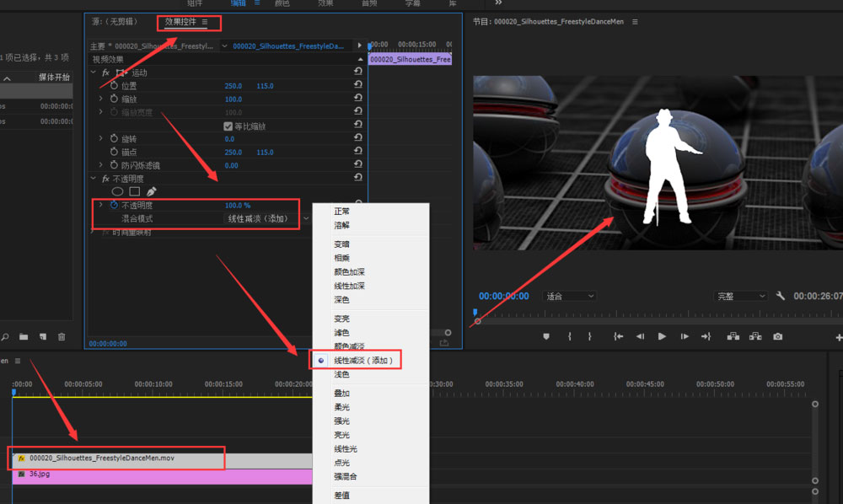Create a 4-point rectangle mask
Viewport: 843px width, 504px height.
(x=135, y=191)
